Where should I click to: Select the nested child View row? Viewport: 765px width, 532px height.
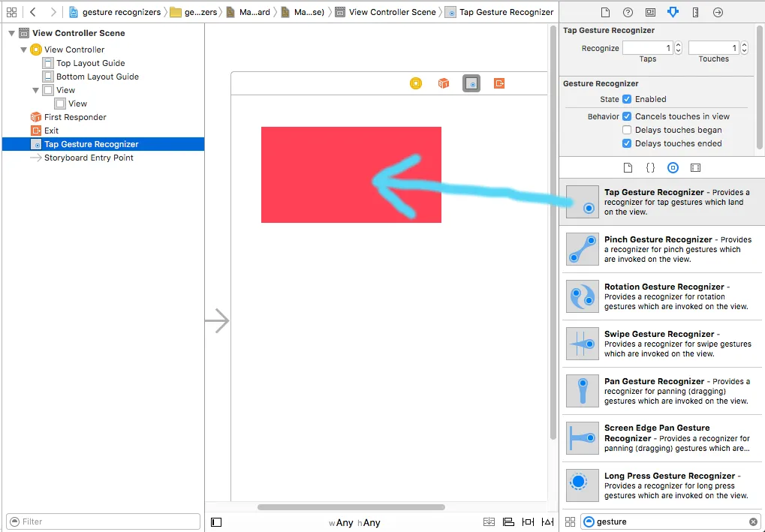coord(103,104)
